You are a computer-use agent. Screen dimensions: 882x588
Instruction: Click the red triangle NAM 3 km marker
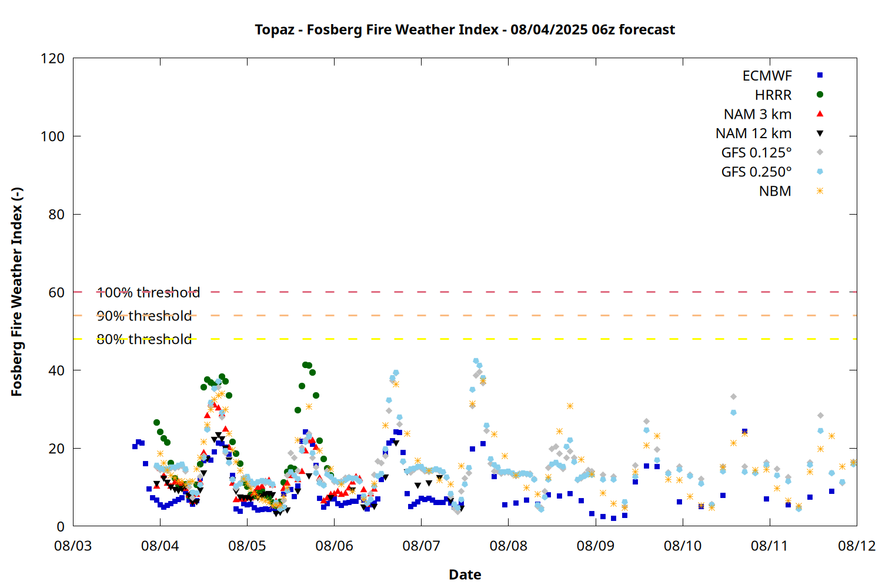click(x=820, y=113)
